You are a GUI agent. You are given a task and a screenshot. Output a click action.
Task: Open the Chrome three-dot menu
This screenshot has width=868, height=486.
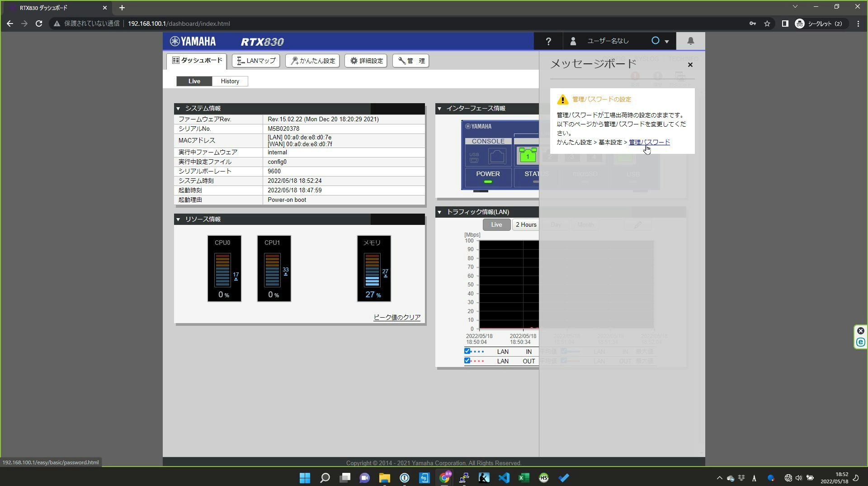click(858, 24)
